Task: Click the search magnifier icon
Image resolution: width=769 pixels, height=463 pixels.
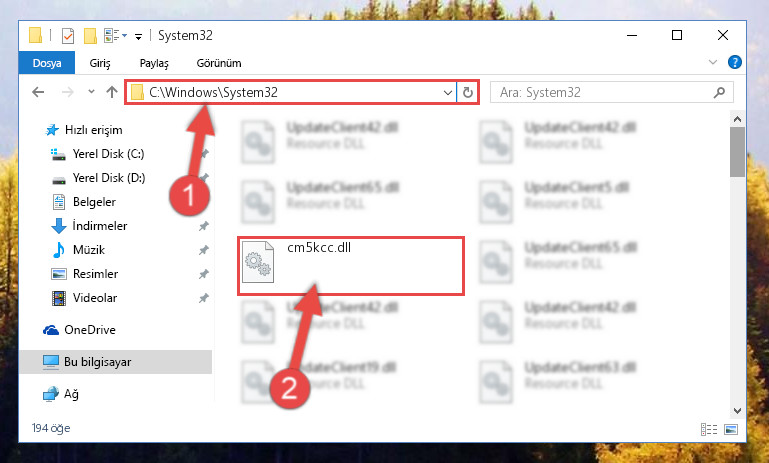Action: tap(719, 92)
